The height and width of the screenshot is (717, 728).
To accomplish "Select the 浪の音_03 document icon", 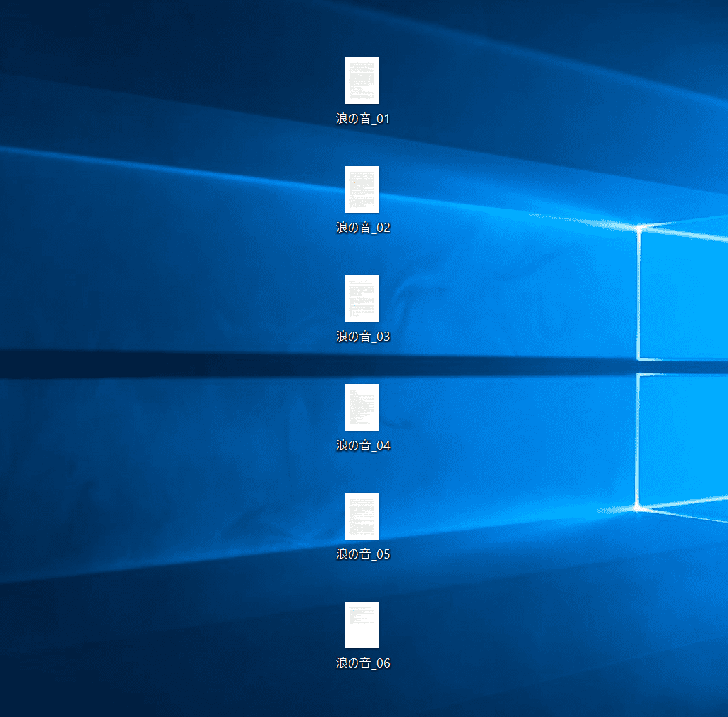I will pyautogui.click(x=362, y=298).
